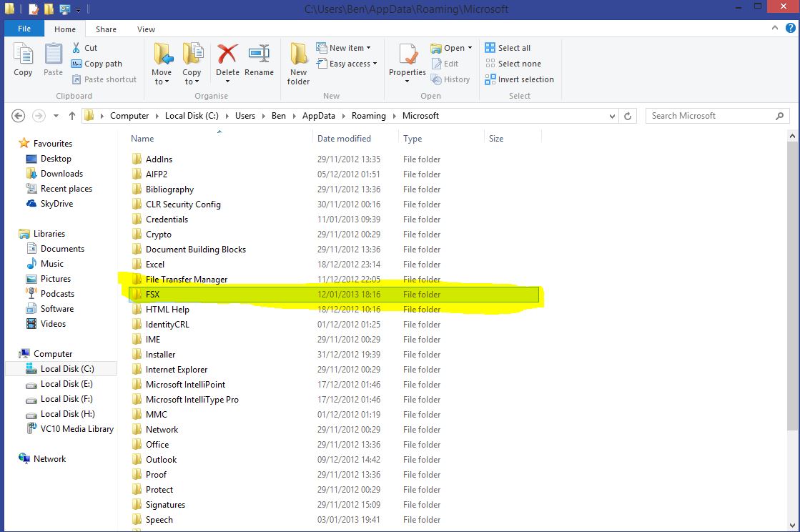Click the Properties icon
The height and width of the screenshot is (532, 800).
coord(408,54)
